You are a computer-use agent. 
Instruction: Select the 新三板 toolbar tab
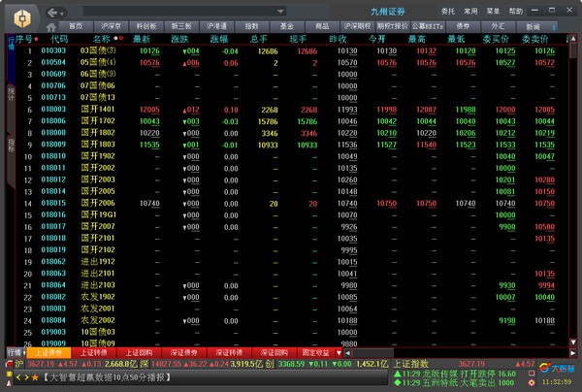(181, 26)
